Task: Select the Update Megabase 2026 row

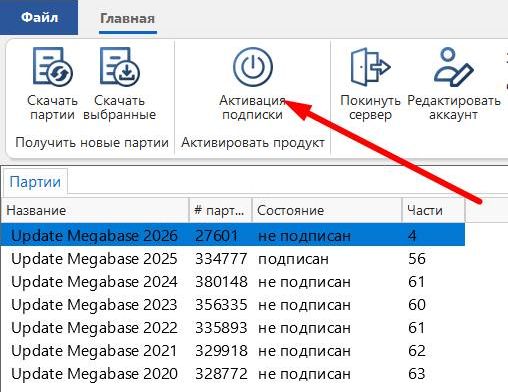Action: 233,235
